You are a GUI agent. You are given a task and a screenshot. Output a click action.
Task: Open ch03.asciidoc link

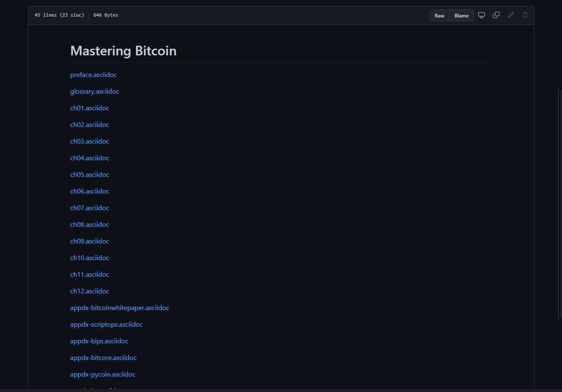[90, 141]
